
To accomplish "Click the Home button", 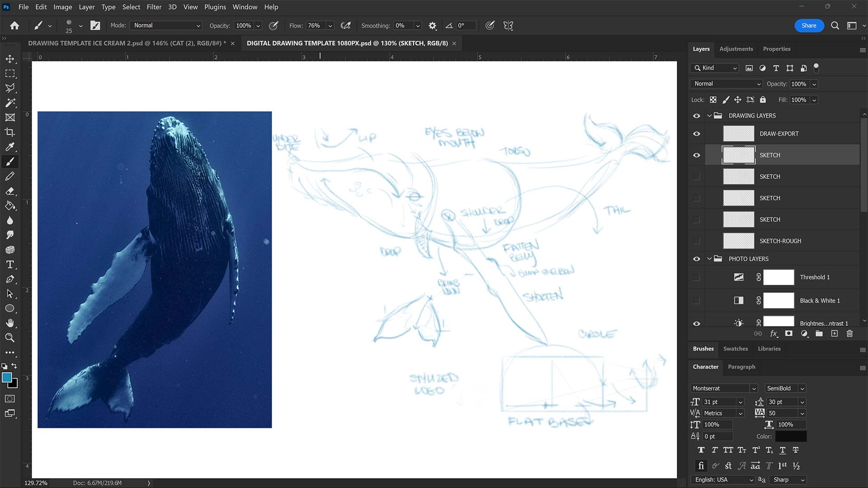I will coord(14,26).
